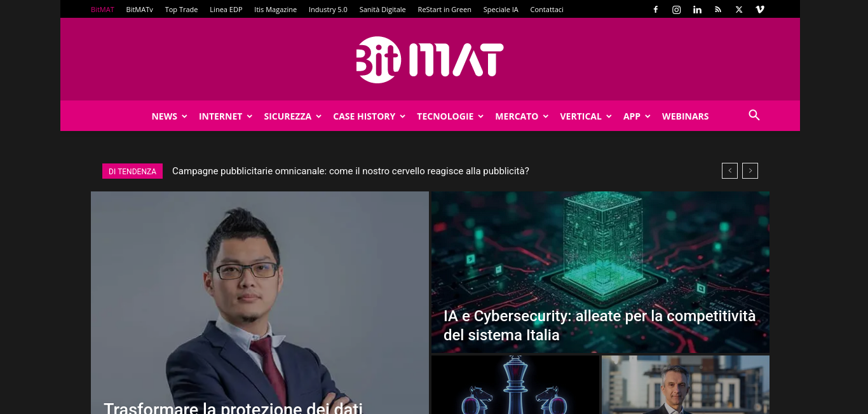868x414 pixels.
Task: Open the Instagram social icon
Action: click(x=677, y=10)
